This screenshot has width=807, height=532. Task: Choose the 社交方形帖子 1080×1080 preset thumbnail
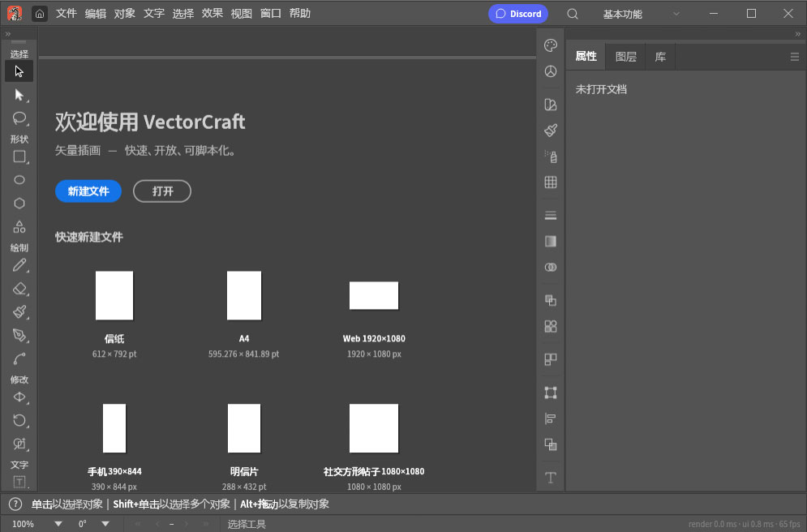374,428
